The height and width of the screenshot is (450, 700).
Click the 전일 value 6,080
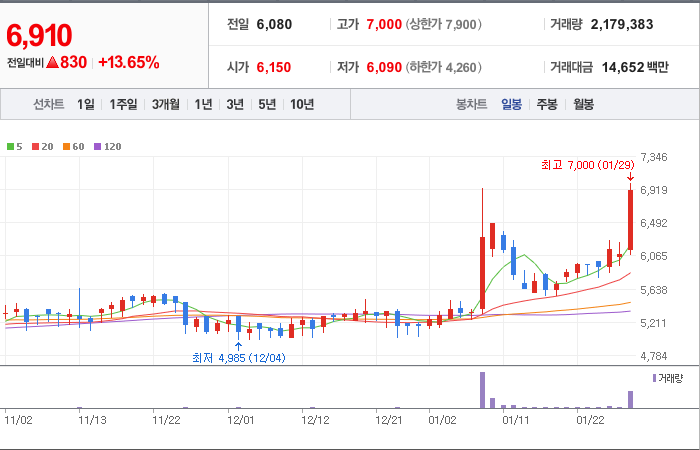tap(274, 24)
